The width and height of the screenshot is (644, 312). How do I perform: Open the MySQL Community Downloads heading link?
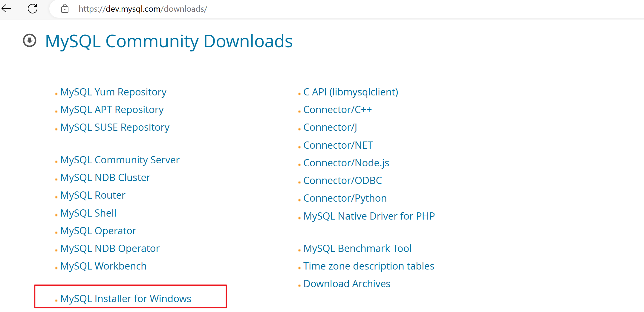coord(169,41)
